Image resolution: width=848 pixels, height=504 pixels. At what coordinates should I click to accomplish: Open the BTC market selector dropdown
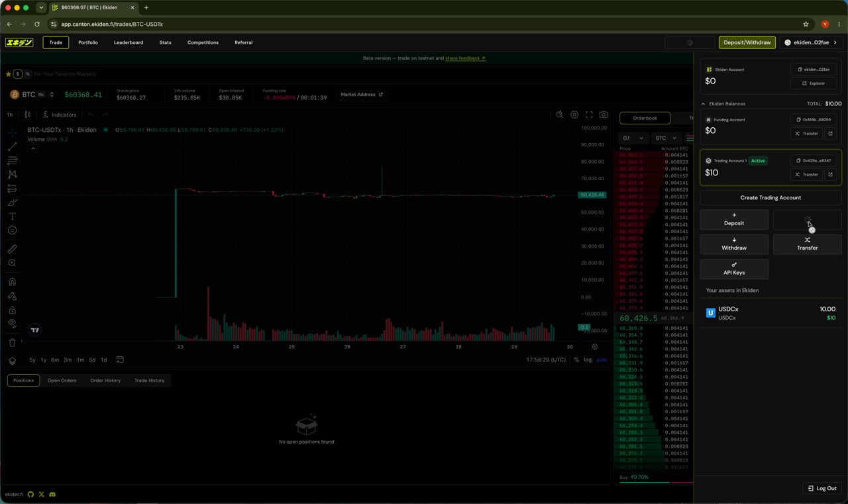click(x=52, y=95)
